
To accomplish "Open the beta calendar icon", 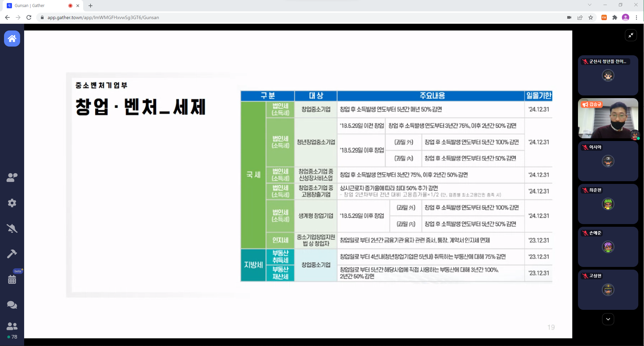I will 12,279.
